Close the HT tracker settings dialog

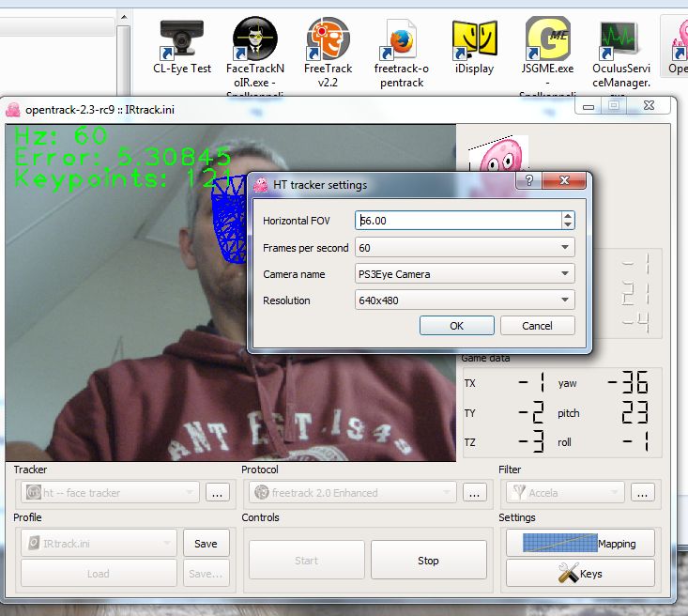pos(564,180)
